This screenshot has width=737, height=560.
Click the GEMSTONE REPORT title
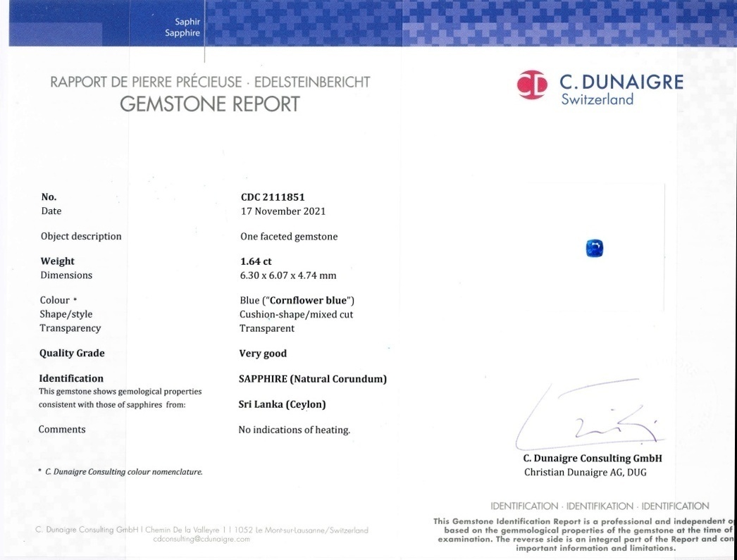pos(210,104)
